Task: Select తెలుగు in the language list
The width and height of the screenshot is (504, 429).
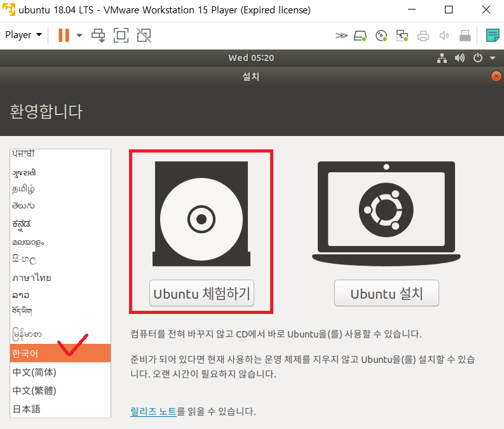Action: pos(60,206)
